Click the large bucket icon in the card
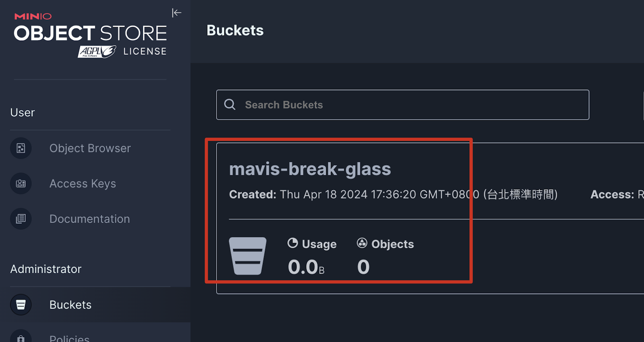Screen dimensions: 644x342 pos(248,256)
